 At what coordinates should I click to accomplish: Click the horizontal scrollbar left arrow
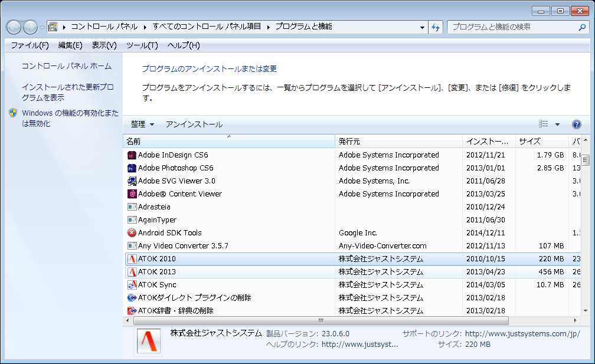tap(127, 321)
